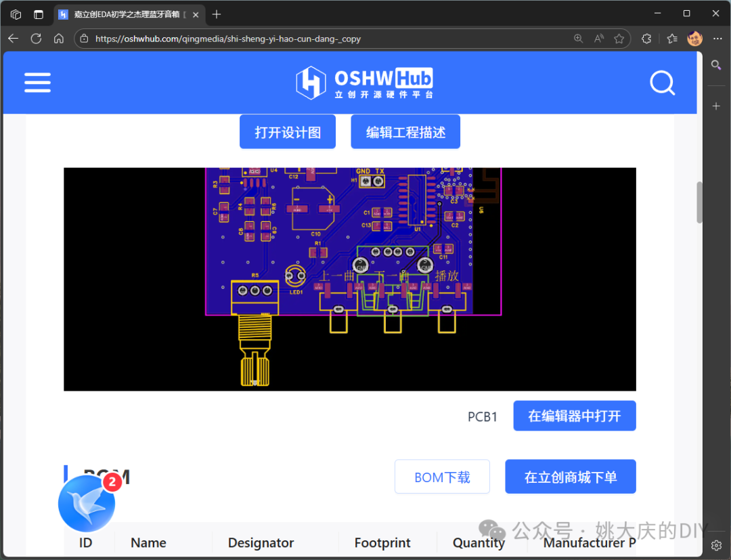Image resolution: width=731 pixels, height=560 pixels.
Task: View site information lock icon
Action: 84,39
